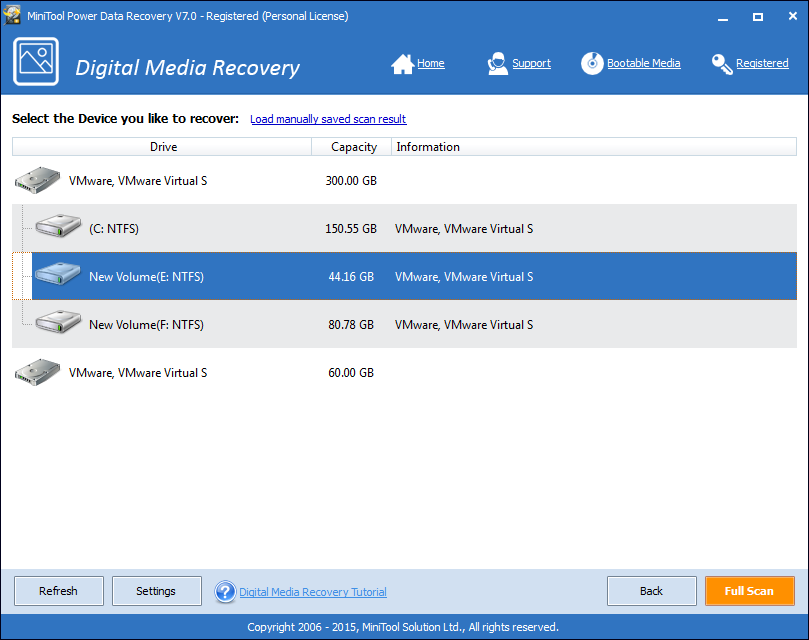This screenshot has height=640, width=809.
Task: Open the Support link
Action: pos(531,63)
